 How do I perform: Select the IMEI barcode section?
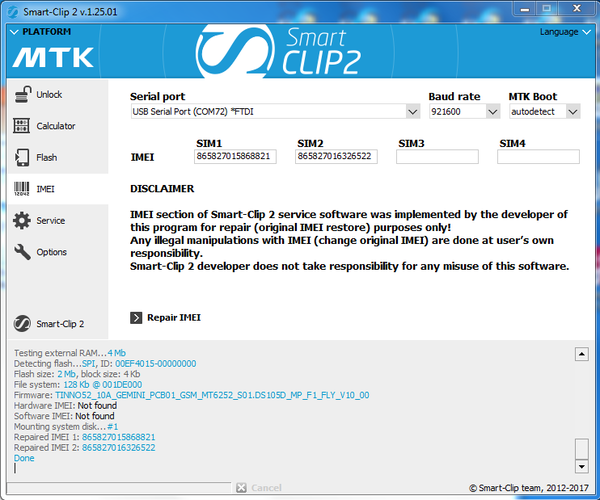45,189
